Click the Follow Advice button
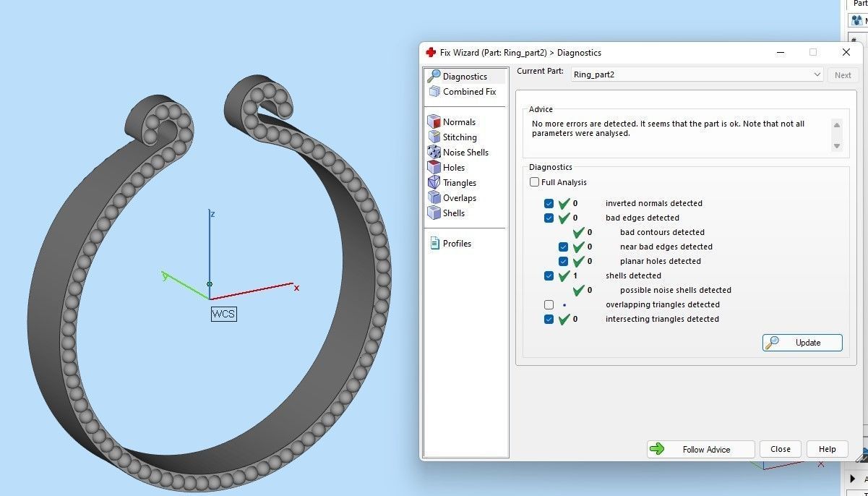The width and height of the screenshot is (868, 496). [700, 449]
